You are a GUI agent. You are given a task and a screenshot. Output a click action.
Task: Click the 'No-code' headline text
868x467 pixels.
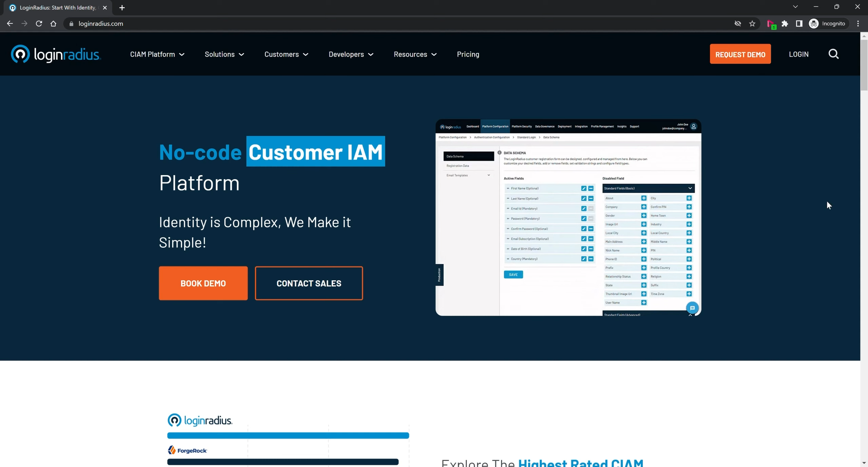tap(200, 152)
